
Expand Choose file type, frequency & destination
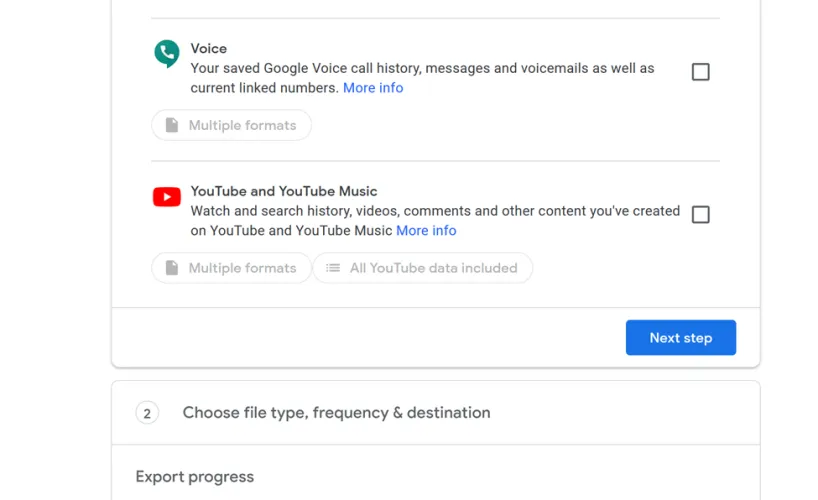click(336, 413)
